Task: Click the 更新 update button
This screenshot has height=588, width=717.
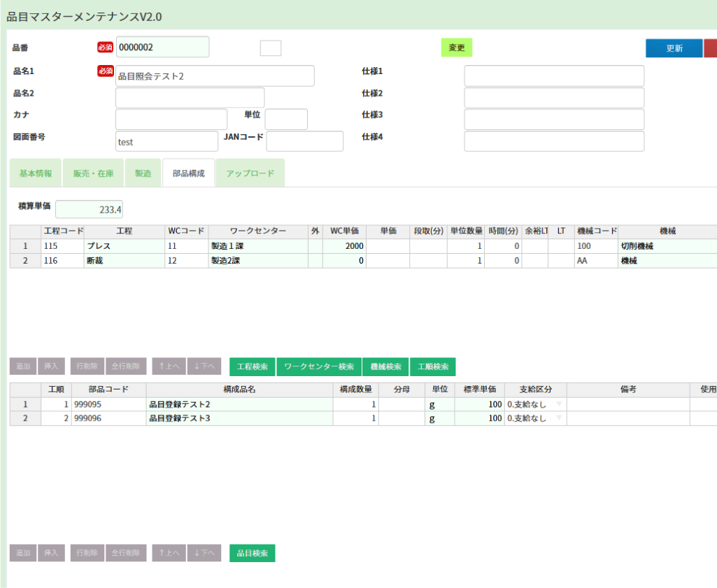Action: [x=673, y=48]
